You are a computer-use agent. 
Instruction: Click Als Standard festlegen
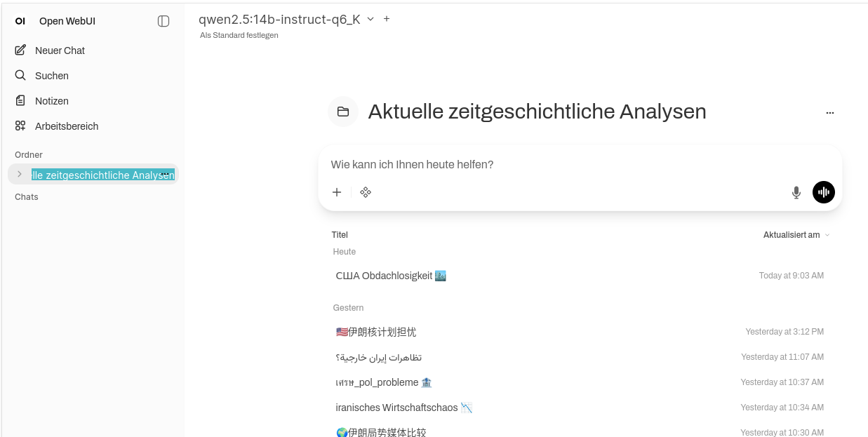(239, 35)
